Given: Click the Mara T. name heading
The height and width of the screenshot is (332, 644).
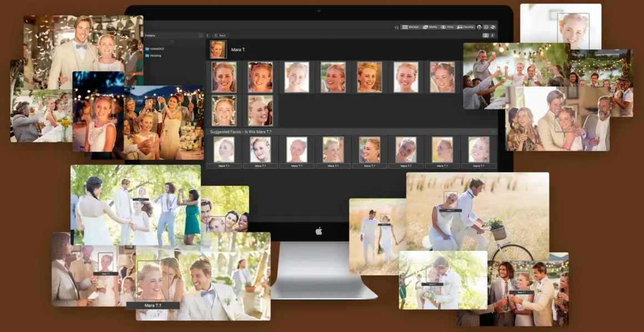Looking at the screenshot, I should [x=238, y=50].
